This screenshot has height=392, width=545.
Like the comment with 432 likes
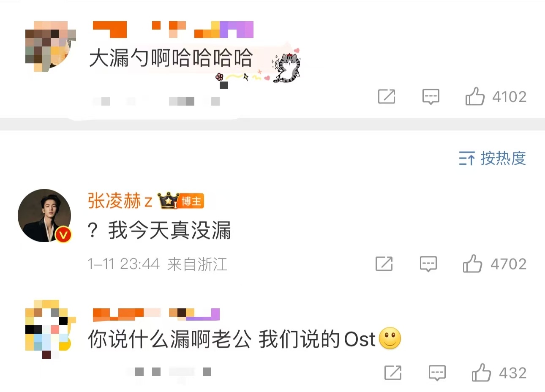pyautogui.click(x=481, y=373)
